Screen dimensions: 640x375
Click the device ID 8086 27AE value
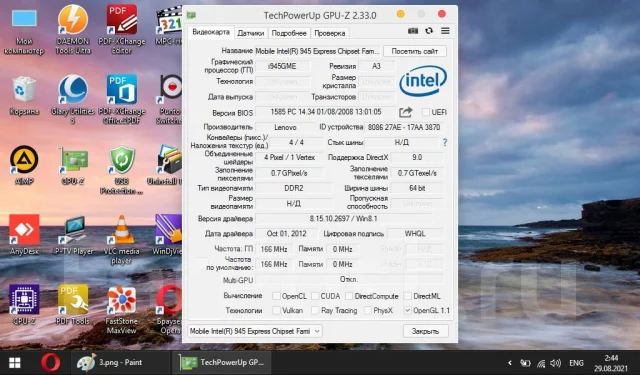tap(404, 127)
